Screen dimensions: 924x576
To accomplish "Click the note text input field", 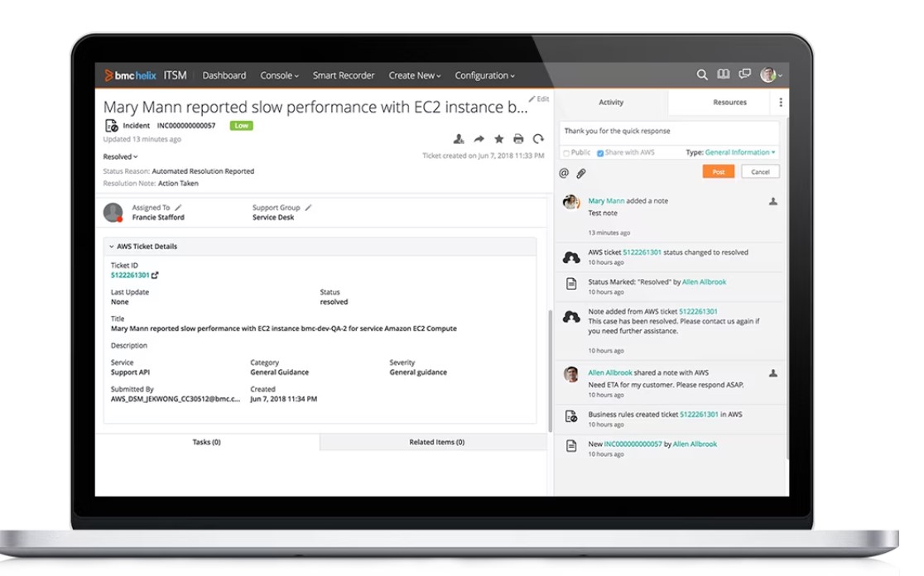I will (668, 132).
